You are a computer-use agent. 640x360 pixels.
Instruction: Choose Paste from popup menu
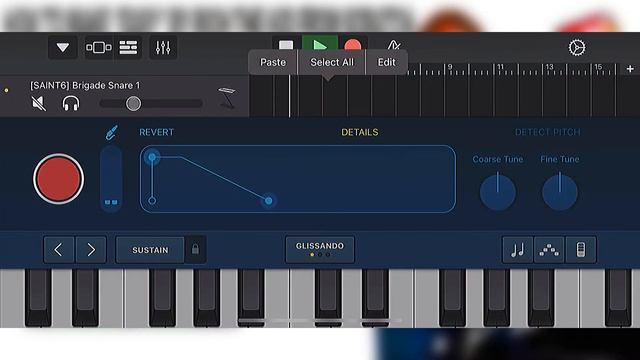pyautogui.click(x=273, y=62)
